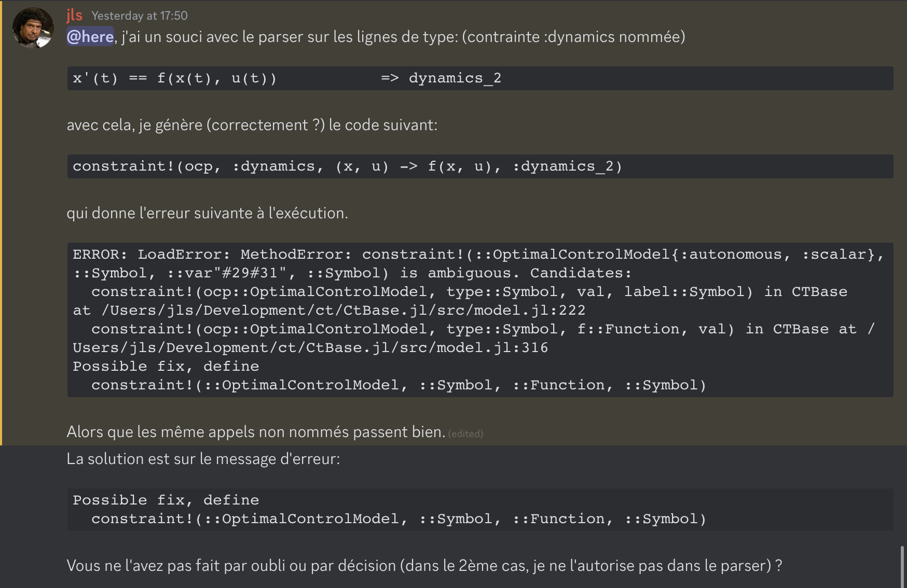This screenshot has height=588, width=907.
Task: Click the @here mention pill
Action: 89,37
